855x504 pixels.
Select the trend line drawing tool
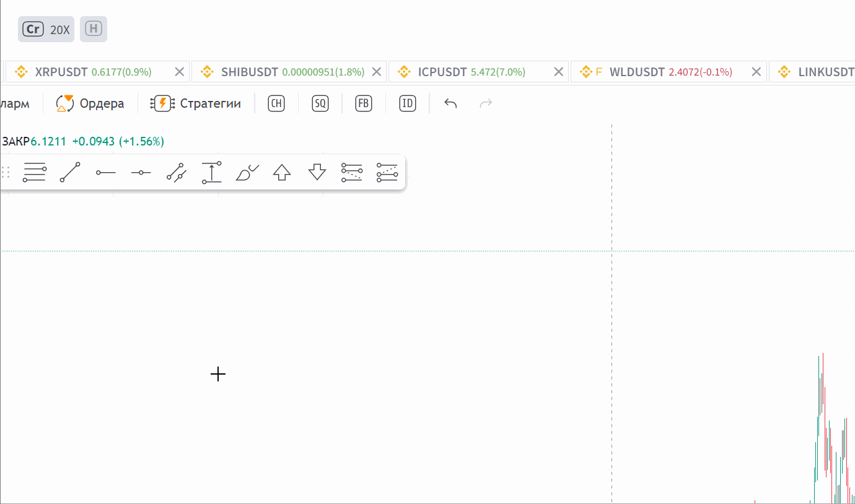70,172
